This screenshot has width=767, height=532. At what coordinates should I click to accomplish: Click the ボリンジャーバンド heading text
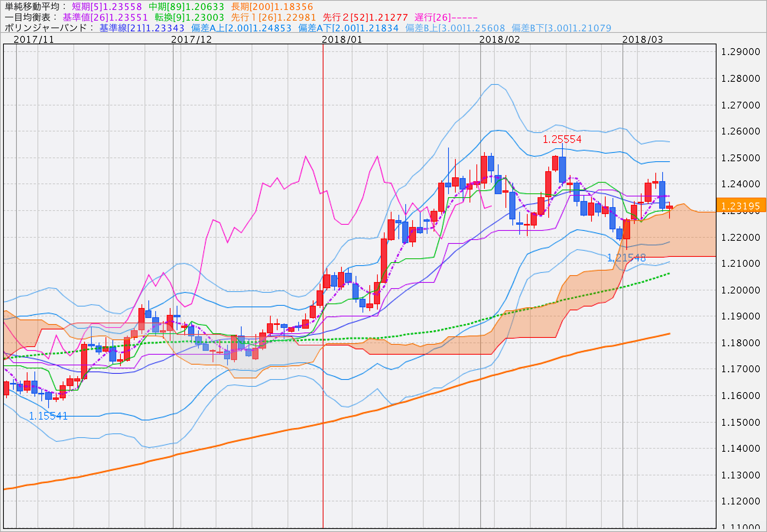[x=46, y=28]
